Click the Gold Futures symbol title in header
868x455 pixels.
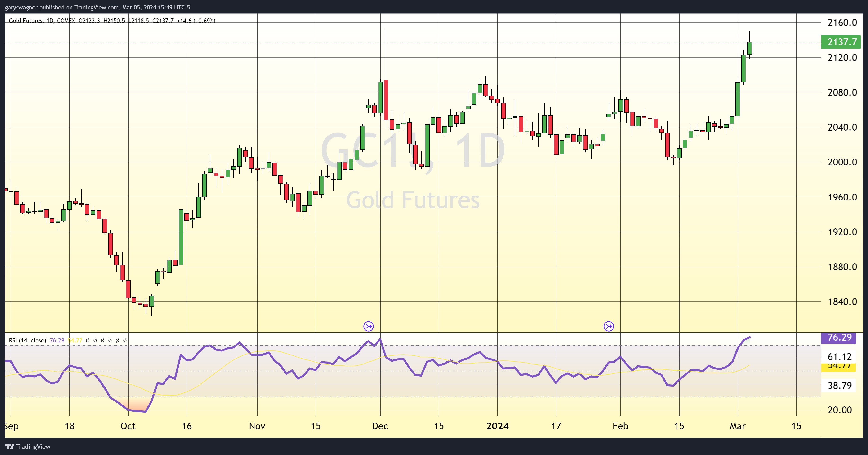tap(26, 21)
